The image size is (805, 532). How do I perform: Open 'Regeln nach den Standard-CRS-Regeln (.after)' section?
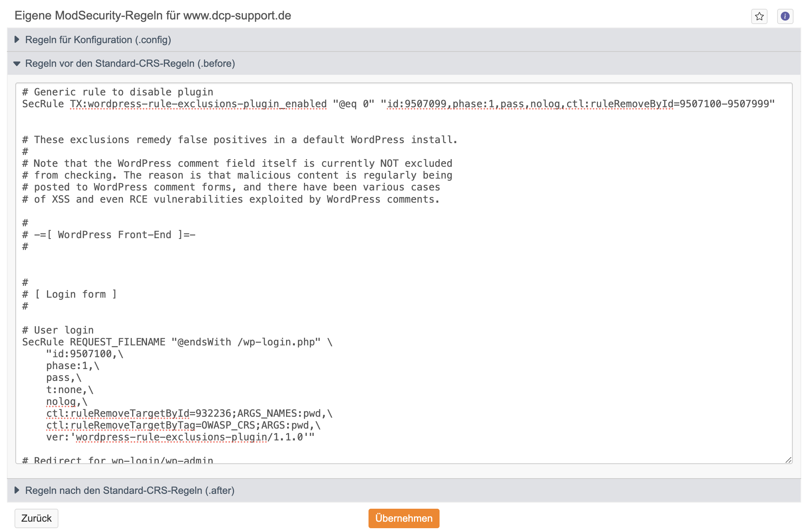pos(404,490)
